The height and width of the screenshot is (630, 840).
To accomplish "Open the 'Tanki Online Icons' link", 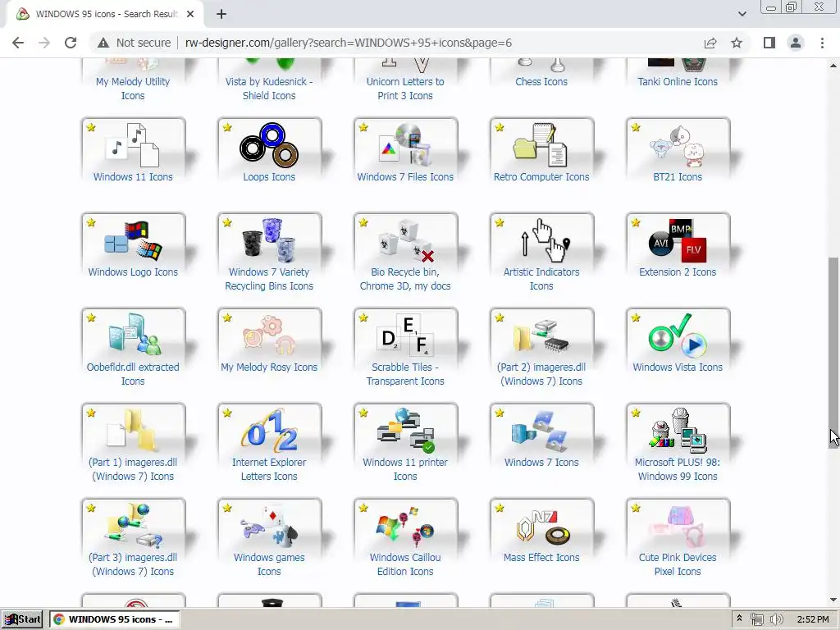I will [x=677, y=81].
